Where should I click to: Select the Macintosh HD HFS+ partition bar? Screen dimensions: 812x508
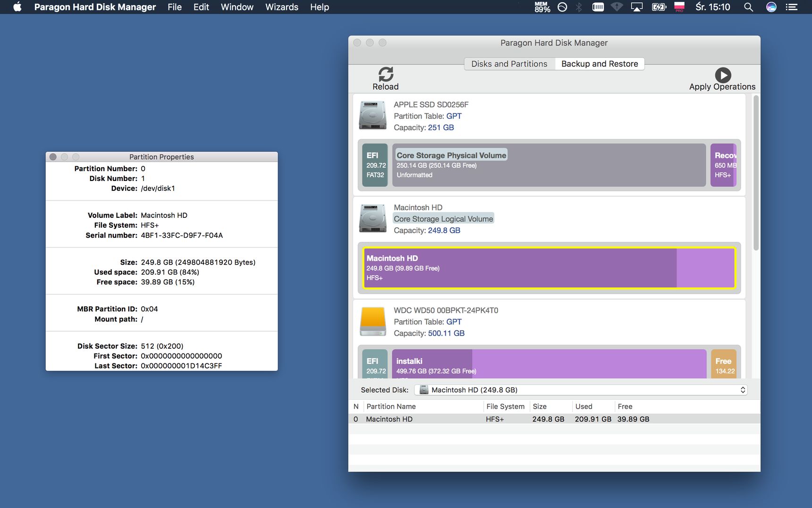549,268
